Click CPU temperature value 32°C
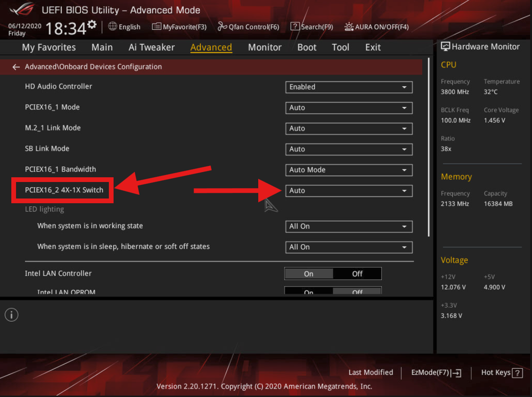 (491, 92)
